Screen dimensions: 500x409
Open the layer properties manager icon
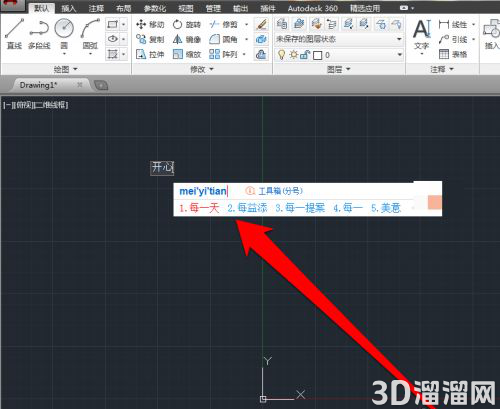(x=282, y=24)
